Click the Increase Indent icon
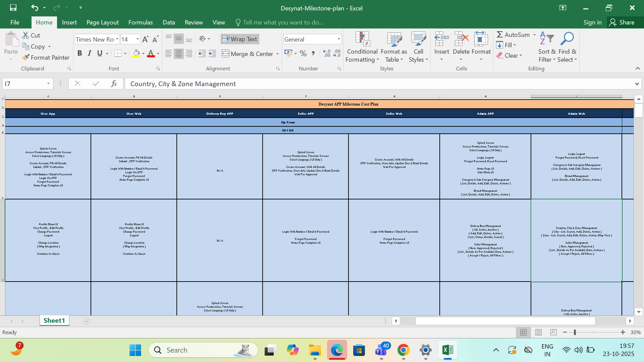 (212, 54)
